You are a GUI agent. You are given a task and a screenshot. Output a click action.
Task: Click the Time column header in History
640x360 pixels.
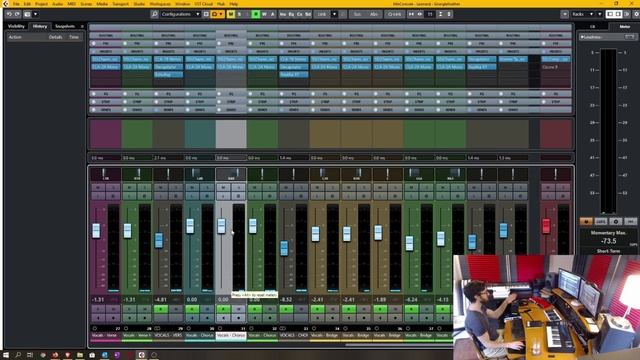coord(74,37)
